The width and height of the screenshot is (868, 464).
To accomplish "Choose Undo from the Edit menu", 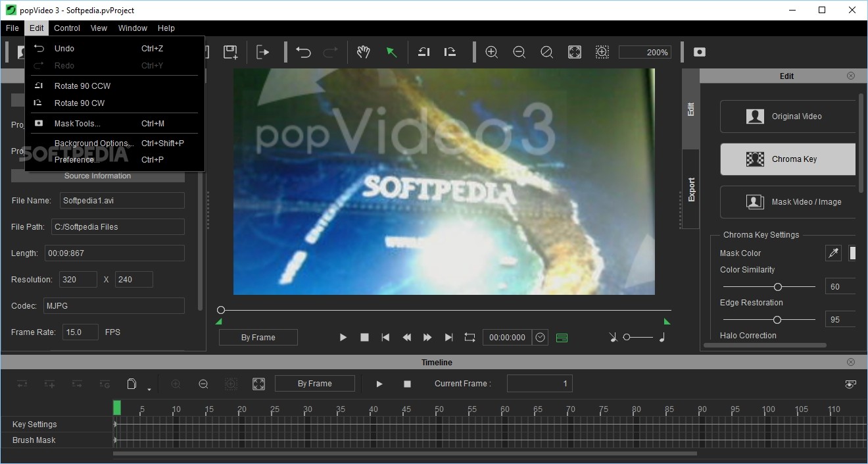I will [x=115, y=49].
